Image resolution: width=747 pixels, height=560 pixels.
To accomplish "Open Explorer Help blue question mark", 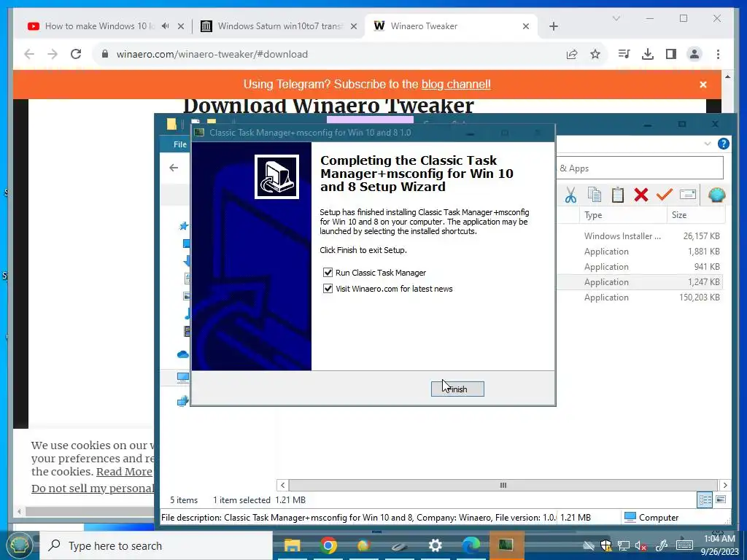I will coord(723,144).
